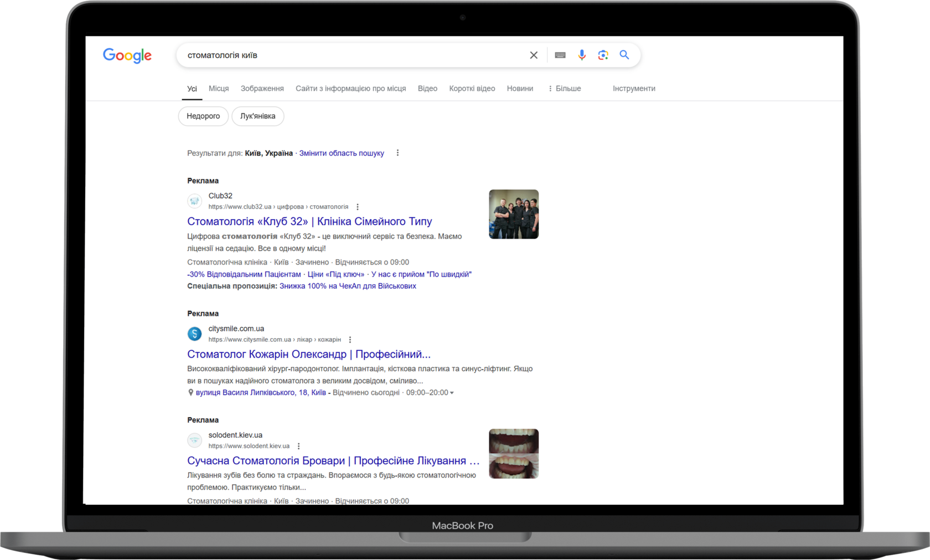Go to Google home via the logo
The width and height of the screenshot is (930, 560).
tap(127, 55)
